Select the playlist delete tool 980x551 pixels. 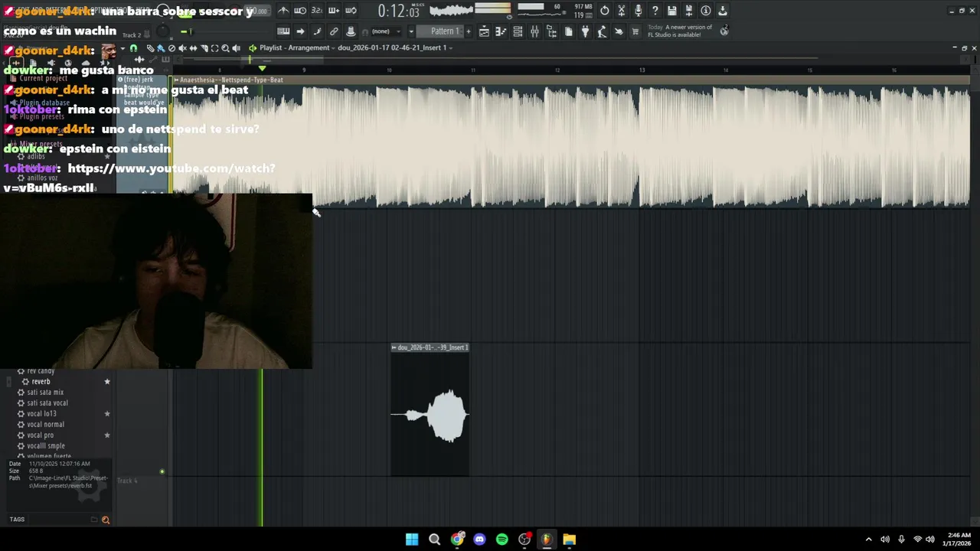pyautogui.click(x=171, y=47)
